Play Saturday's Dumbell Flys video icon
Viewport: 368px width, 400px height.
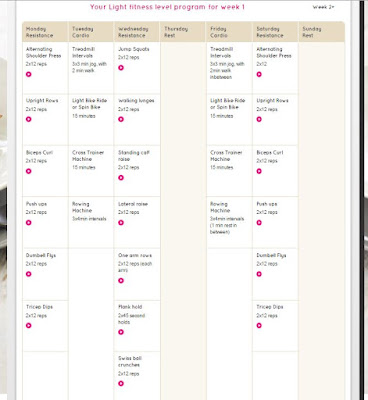point(259,274)
